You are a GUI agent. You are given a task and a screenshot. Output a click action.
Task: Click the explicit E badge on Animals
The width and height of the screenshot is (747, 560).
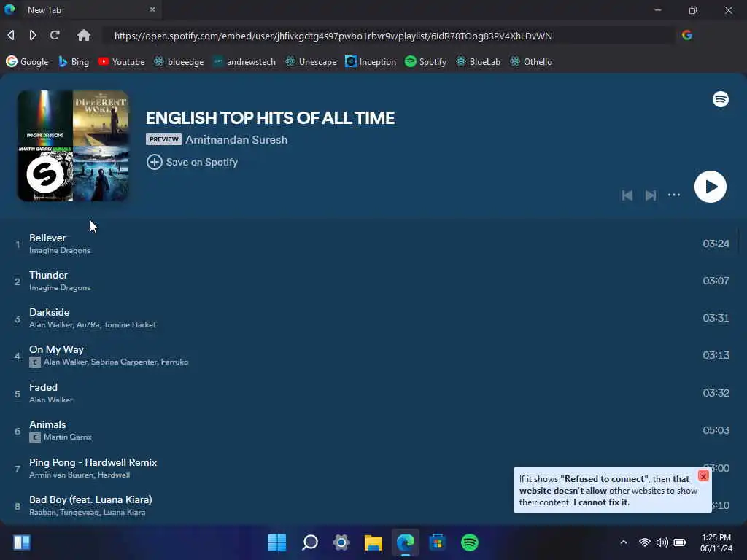pos(35,437)
